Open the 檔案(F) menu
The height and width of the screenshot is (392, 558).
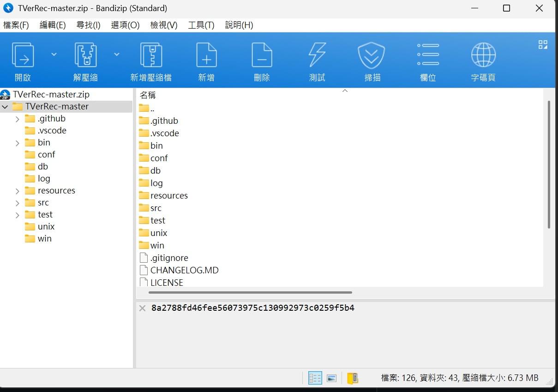pyautogui.click(x=16, y=25)
